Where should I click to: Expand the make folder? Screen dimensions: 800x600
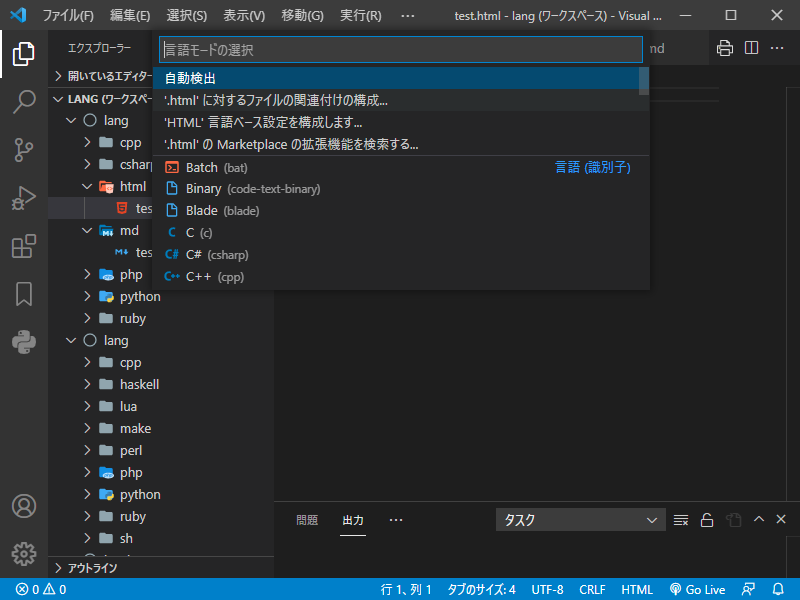pos(161,428)
